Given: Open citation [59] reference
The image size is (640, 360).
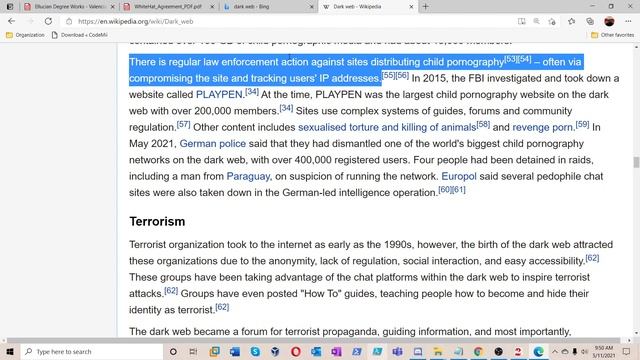Looking at the screenshot, I should click(582, 124).
